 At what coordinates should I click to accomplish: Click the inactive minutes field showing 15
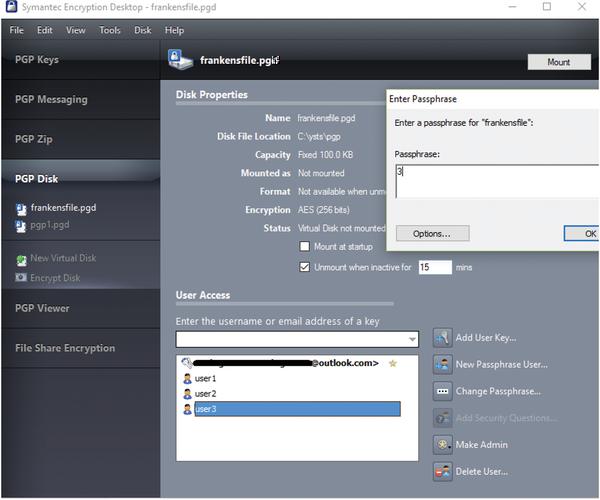coord(435,267)
